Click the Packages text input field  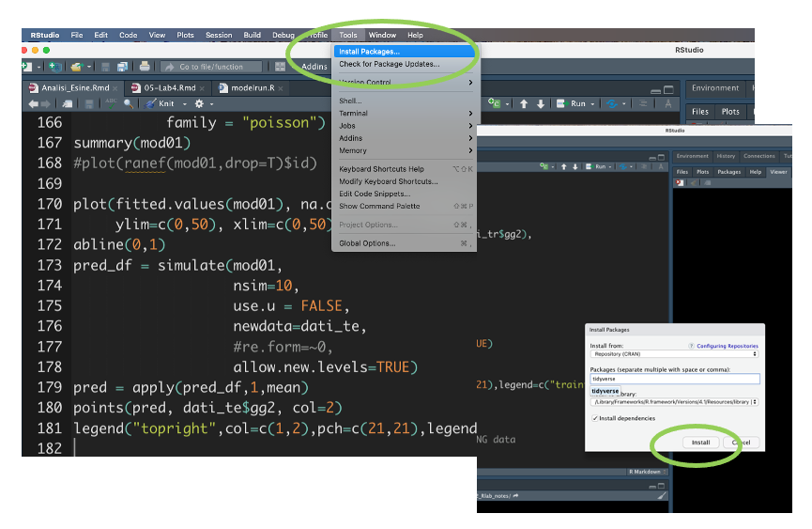(x=674, y=379)
